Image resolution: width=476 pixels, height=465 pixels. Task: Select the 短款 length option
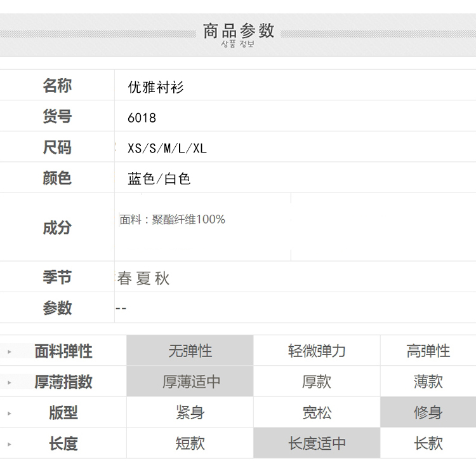[x=190, y=443]
